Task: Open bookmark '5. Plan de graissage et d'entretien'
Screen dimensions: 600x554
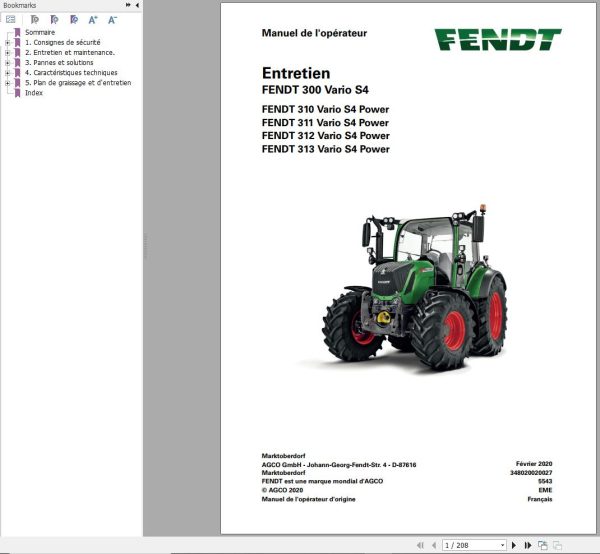Action: click(78, 83)
